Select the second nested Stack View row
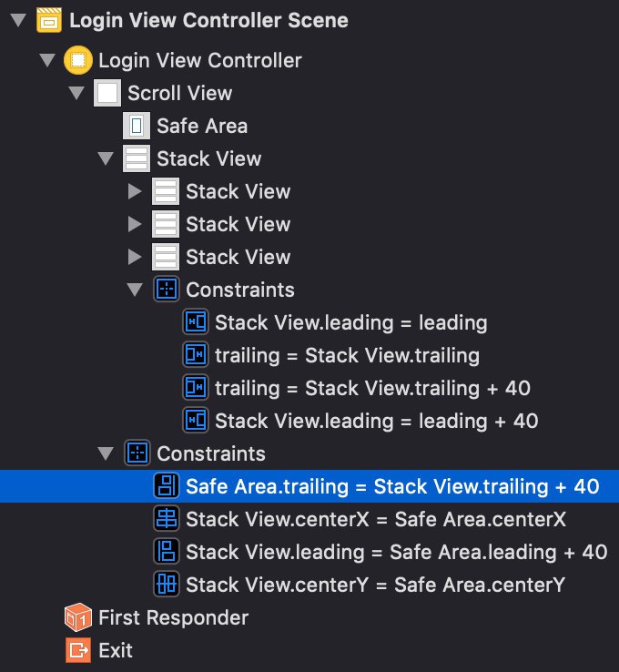 pyautogui.click(x=238, y=224)
